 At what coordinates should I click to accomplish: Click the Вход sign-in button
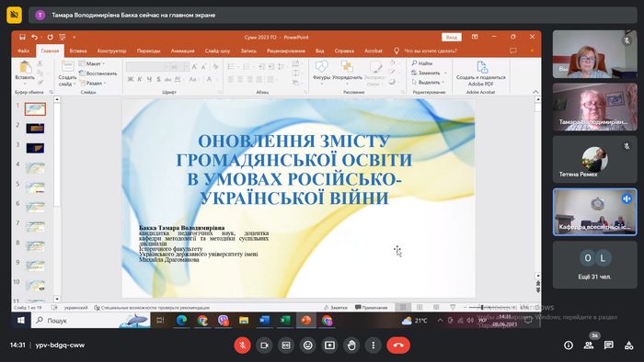452,37
